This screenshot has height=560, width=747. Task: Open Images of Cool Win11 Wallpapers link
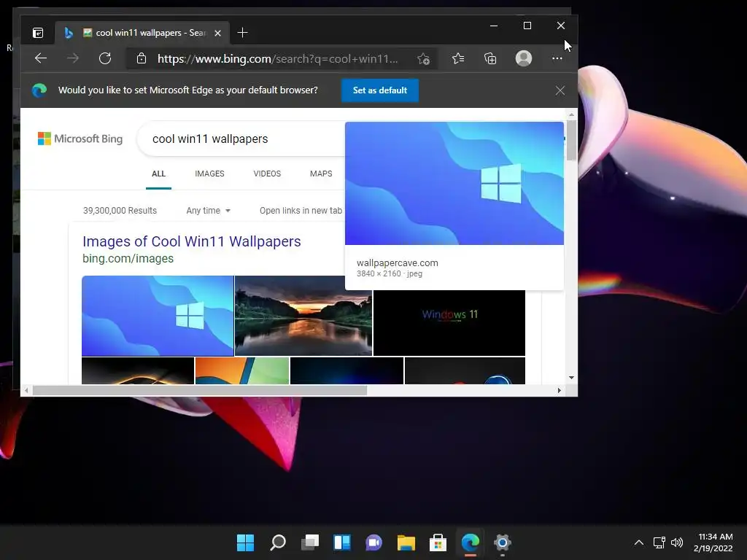192,241
